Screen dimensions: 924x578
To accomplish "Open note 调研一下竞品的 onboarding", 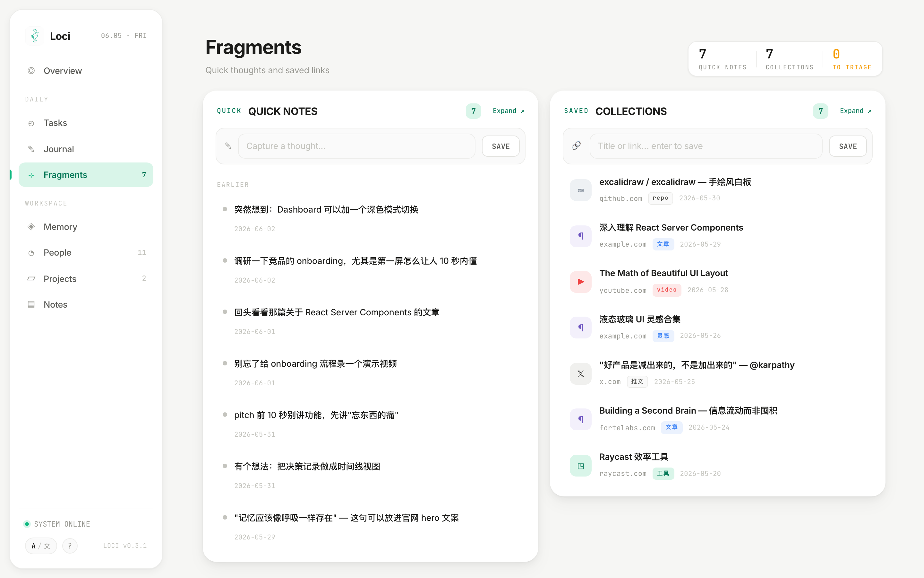I will 355,261.
